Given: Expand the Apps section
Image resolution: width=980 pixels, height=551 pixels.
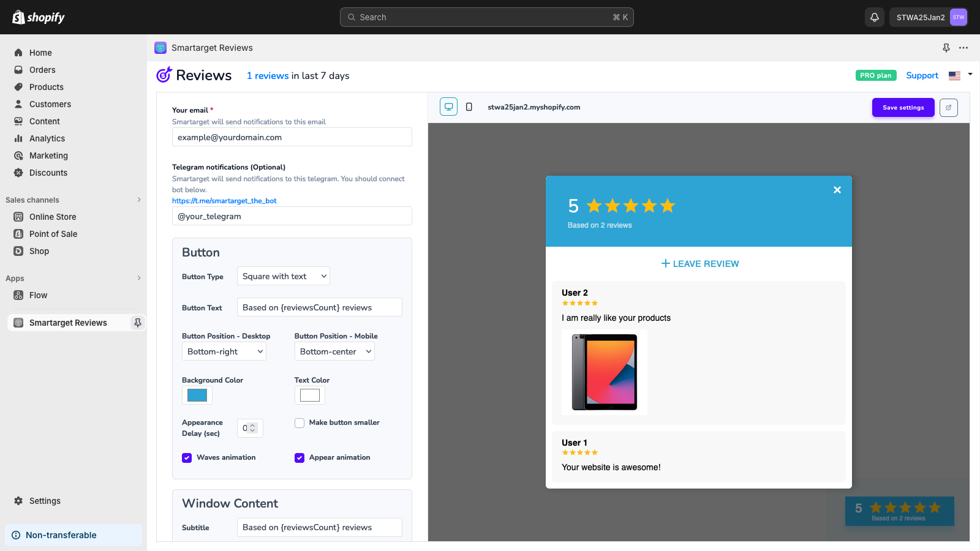Looking at the screenshot, I should point(139,278).
